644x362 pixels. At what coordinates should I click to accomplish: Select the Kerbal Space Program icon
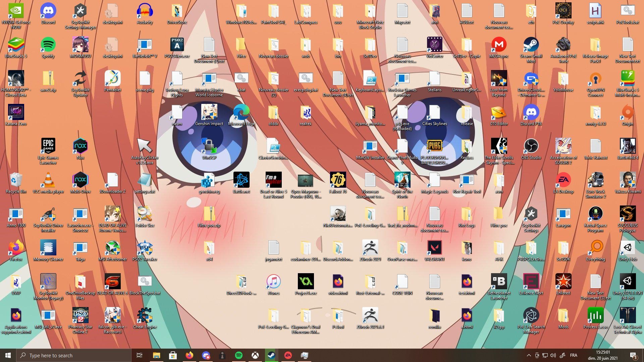[596, 219]
